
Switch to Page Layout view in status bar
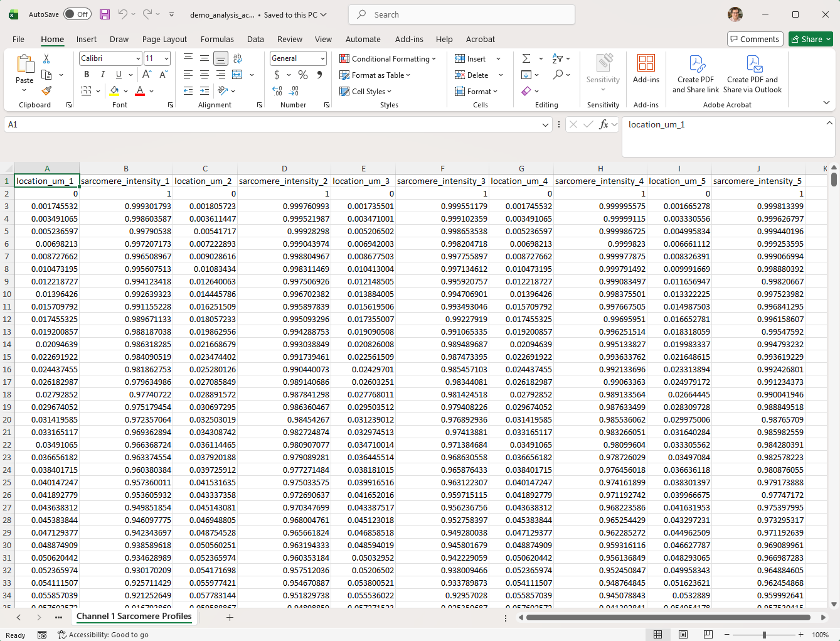click(683, 635)
